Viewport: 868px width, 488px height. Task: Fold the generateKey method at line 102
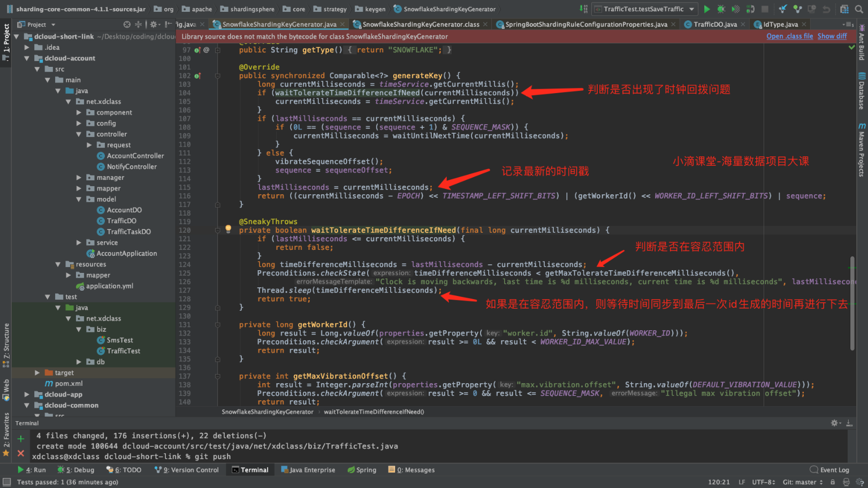tap(218, 76)
